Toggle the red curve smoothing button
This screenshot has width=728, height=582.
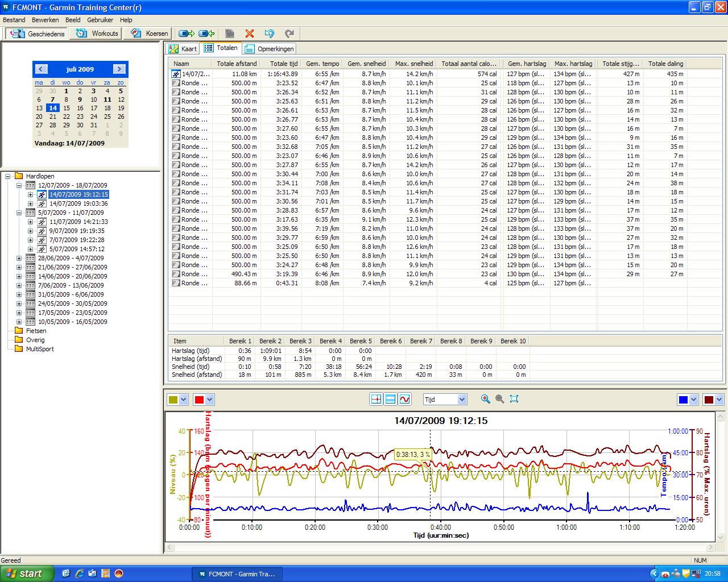click(x=404, y=399)
